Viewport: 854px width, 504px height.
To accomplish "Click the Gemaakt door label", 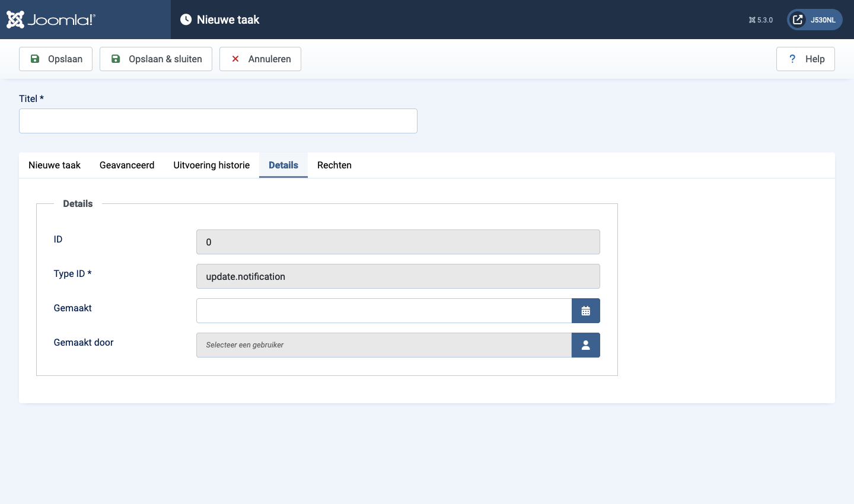I will [84, 342].
